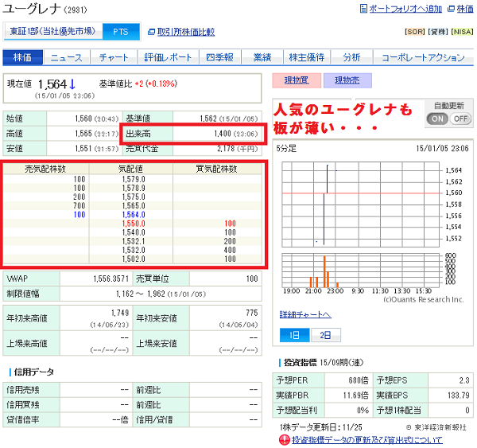
Task: Click the 出来高 value 1,400
Action: pos(223,134)
